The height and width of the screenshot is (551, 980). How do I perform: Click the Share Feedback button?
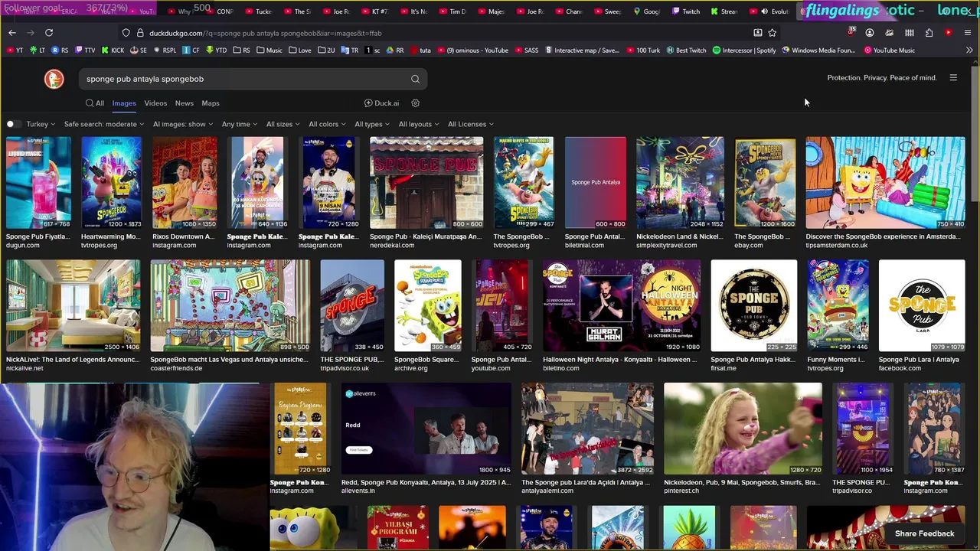(925, 533)
